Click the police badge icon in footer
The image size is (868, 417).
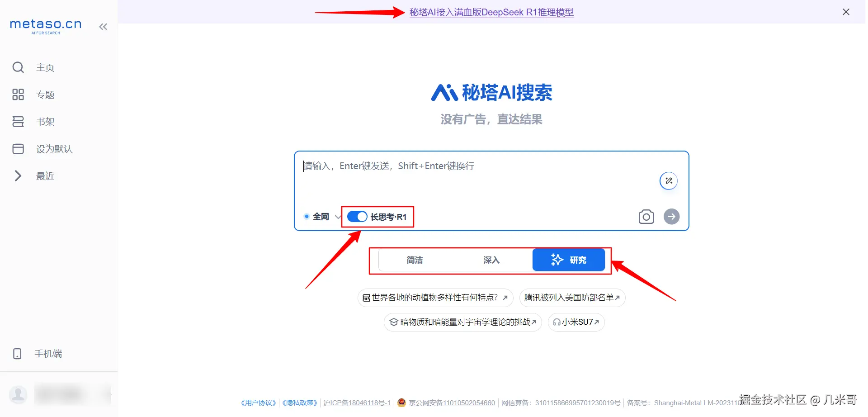tap(401, 403)
